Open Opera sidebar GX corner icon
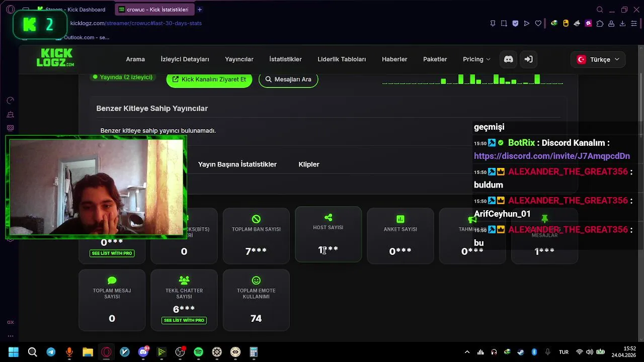Image resolution: width=644 pixels, height=362 pixels. pos(11,322)
